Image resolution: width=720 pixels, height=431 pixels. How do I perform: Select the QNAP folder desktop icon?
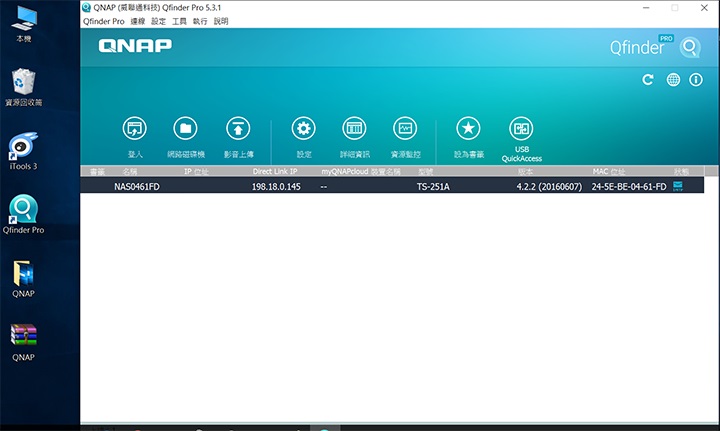click(x=23, y=279)
